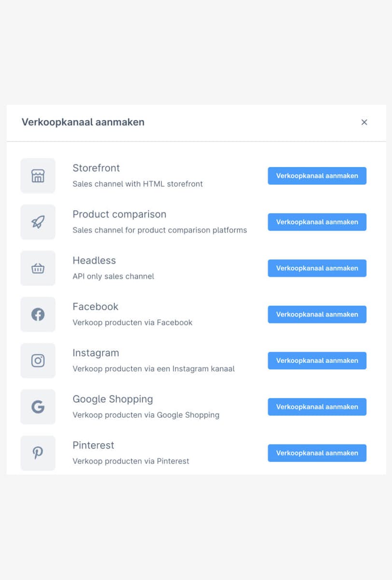Select the Instagram row label
The image size is (392, 580).
96,353
